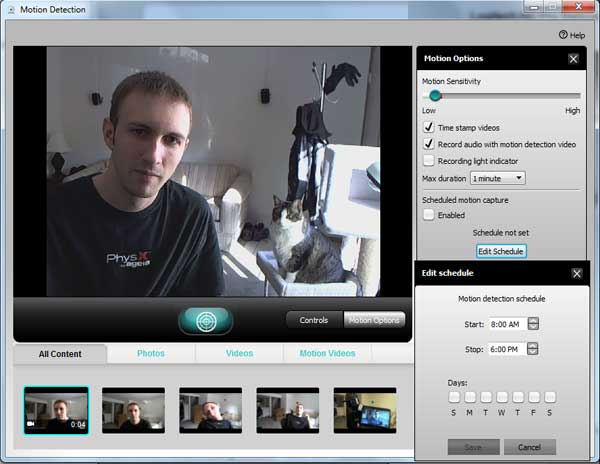Select the Videos tab
The height and width of the screenshot is (464, 600).
tap(239, 353)
